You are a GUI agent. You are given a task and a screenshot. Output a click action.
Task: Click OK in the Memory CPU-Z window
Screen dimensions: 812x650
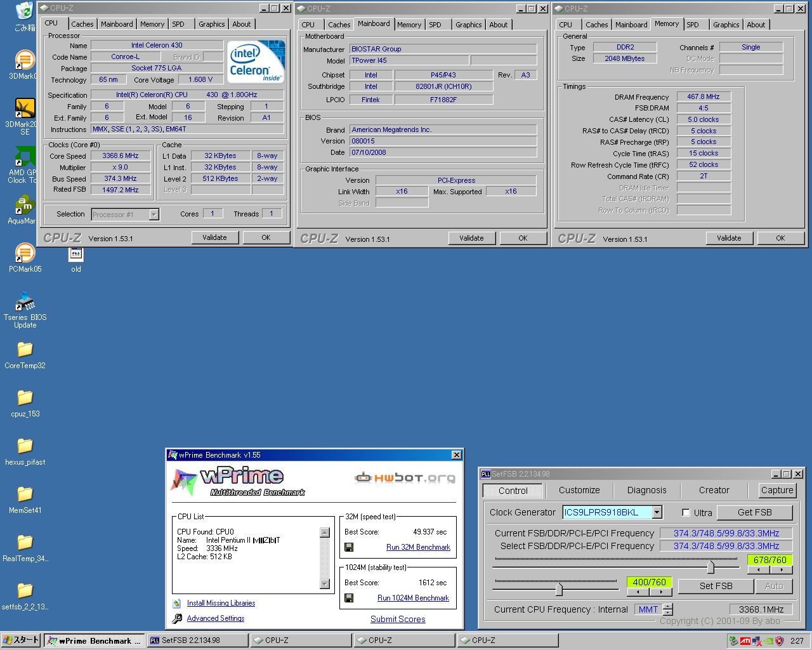780,238
